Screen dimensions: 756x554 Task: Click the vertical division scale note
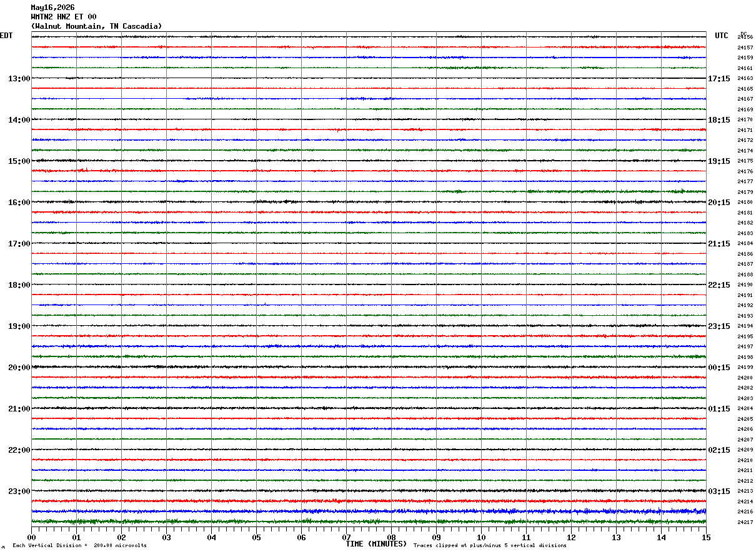[x=79, y=545]
